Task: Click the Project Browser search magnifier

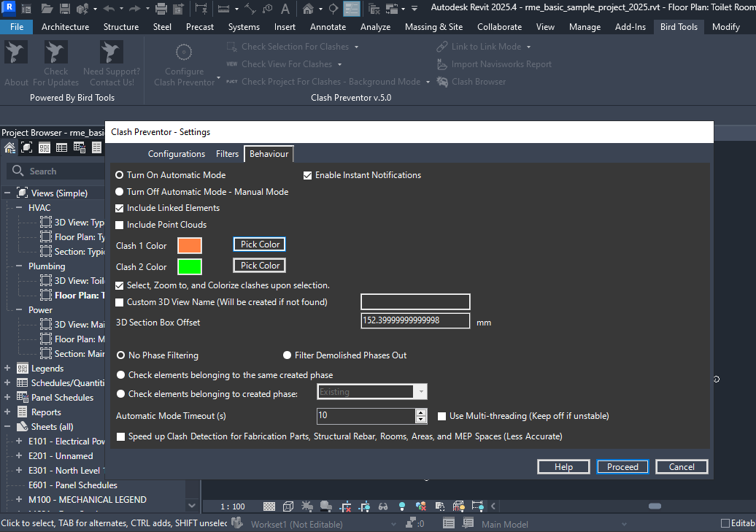Action: pyautogui.click(x=18, y=171)
